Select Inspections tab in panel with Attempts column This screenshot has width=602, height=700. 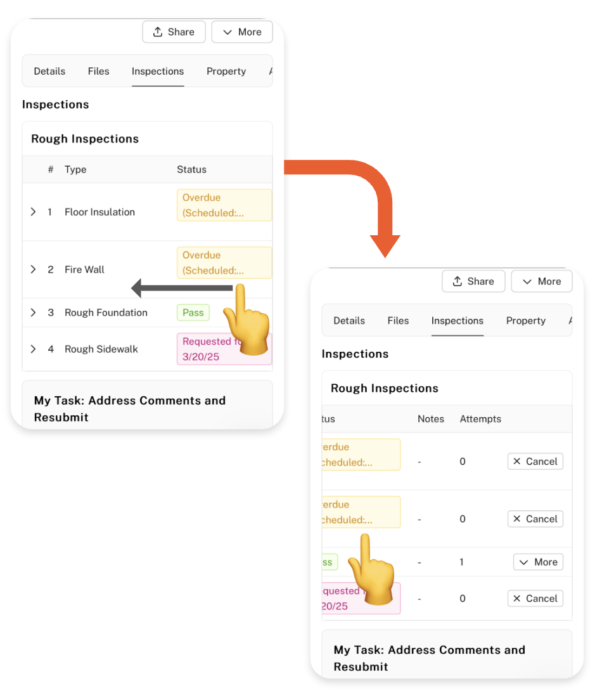coord(457,321)
